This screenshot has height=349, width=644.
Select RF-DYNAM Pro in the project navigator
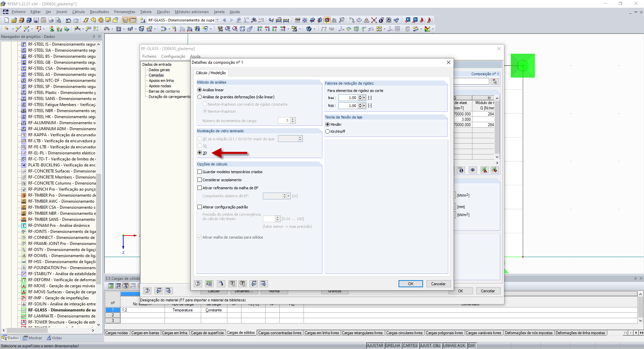[x=59, y=226]
